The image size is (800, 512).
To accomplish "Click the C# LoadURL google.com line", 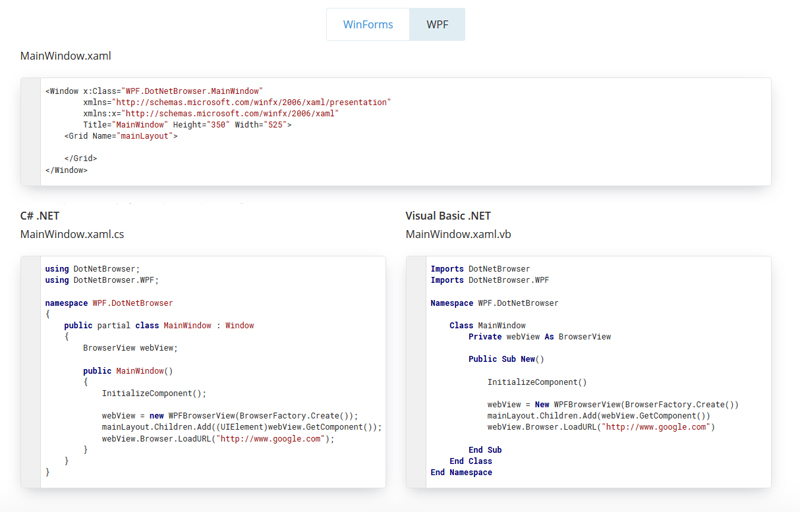I will 218,439.
